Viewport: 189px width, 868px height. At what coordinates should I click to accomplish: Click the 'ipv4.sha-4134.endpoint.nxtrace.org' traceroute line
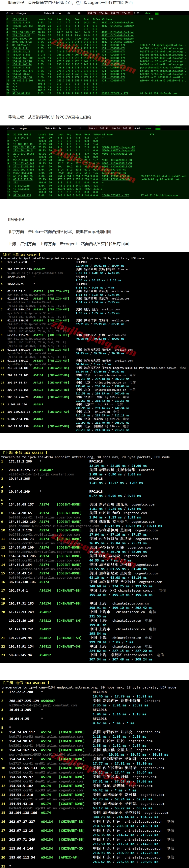85,457
